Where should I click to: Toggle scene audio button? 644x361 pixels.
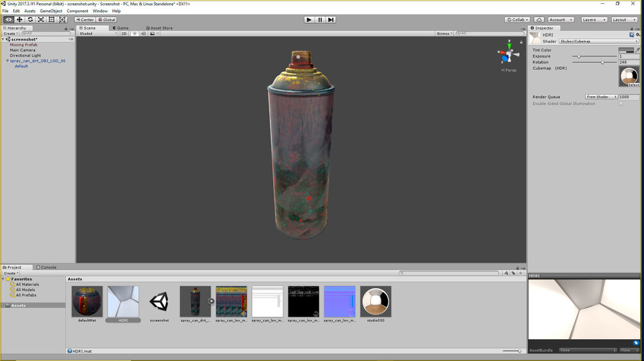pos(144,34)
